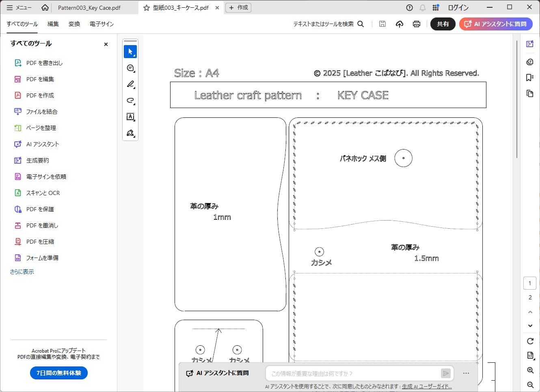Click the ログイン sign-in button

tap(458, 8)
